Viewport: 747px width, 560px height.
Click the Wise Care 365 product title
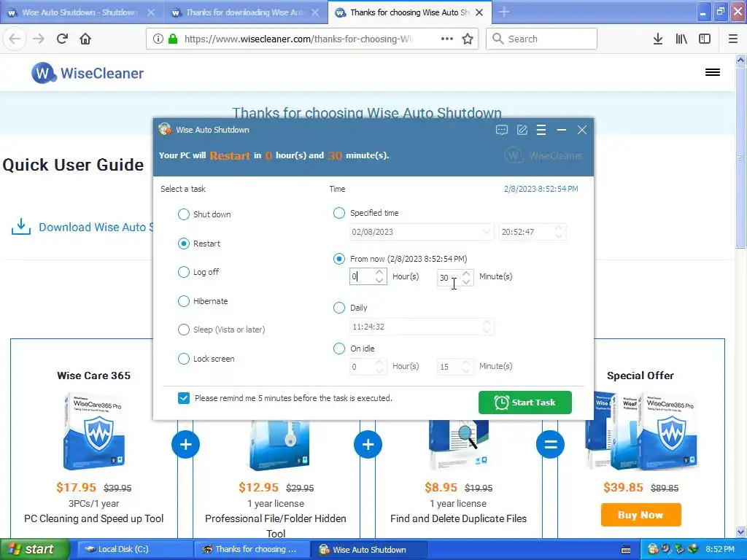pos(94,376)
